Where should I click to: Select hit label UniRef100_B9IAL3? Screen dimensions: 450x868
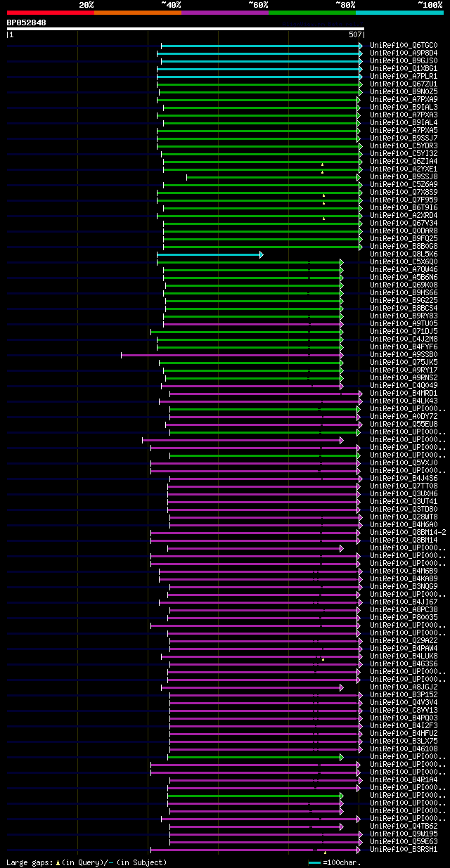click(404, 107)
